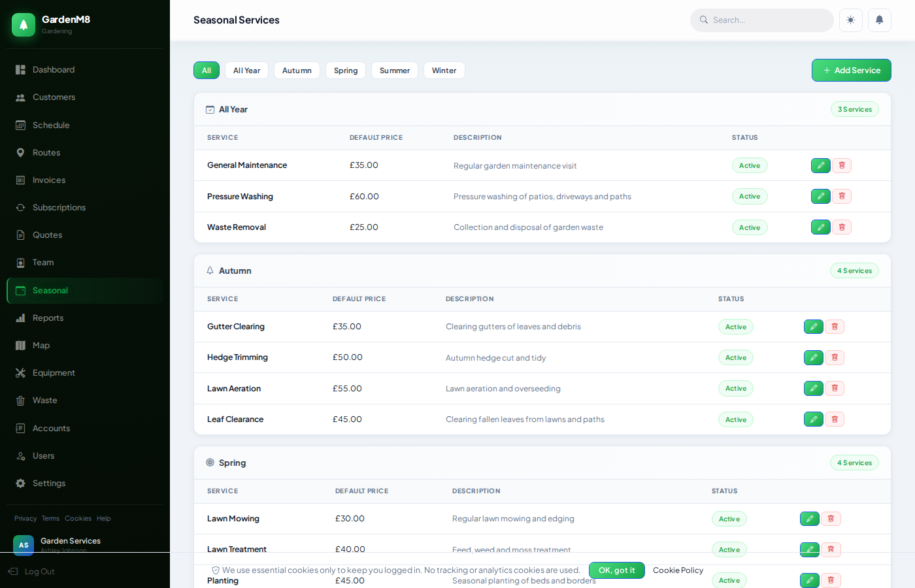Toggle Active status on Lawn Mowing
Image resolution: width=915 pixels, height=588 pixels.
tap(729, 518)
